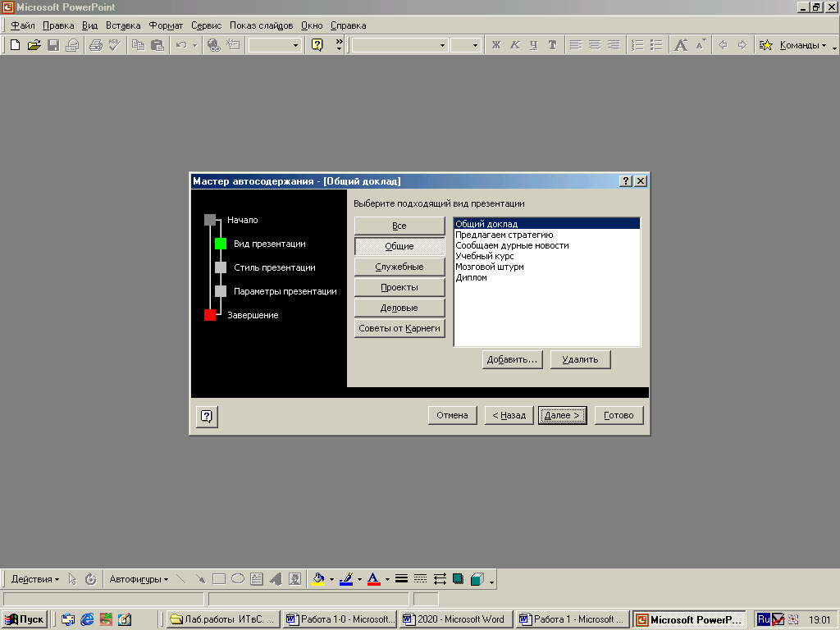The image size is (840, 630).
Task: Open 3D effects icon in drawing toolbar
Action: [x=477, y=579]
